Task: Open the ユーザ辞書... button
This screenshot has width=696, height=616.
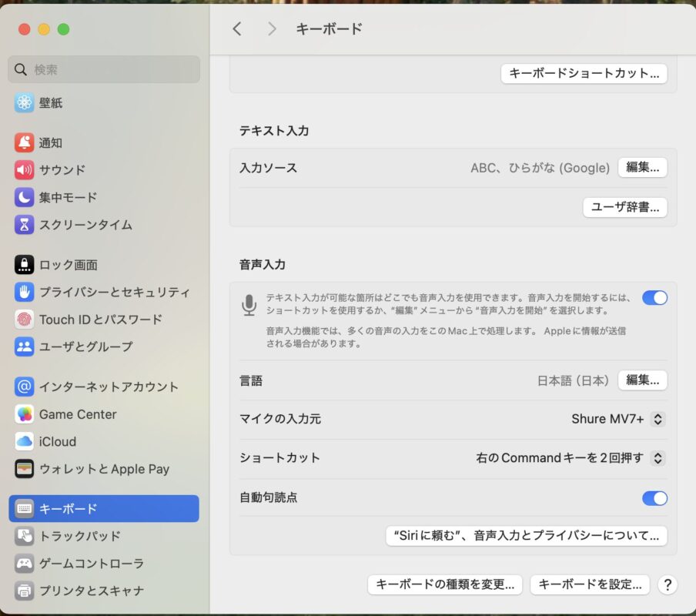Action: 624,207
